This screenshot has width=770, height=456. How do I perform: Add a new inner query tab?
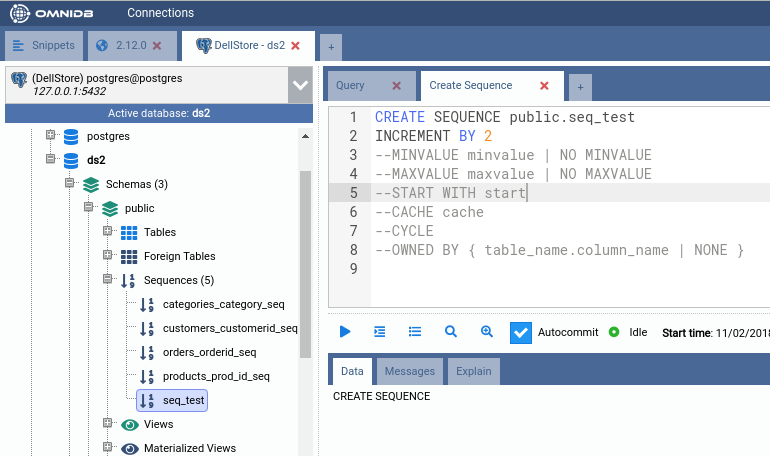tap(580, 87)
